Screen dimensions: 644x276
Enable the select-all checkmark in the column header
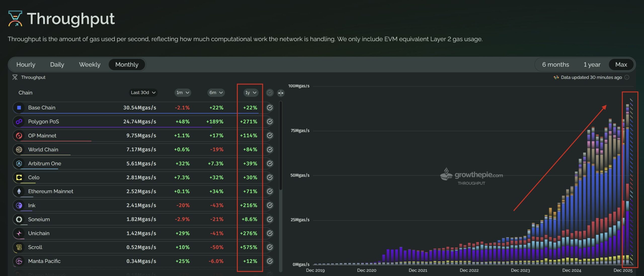point(269,93)
